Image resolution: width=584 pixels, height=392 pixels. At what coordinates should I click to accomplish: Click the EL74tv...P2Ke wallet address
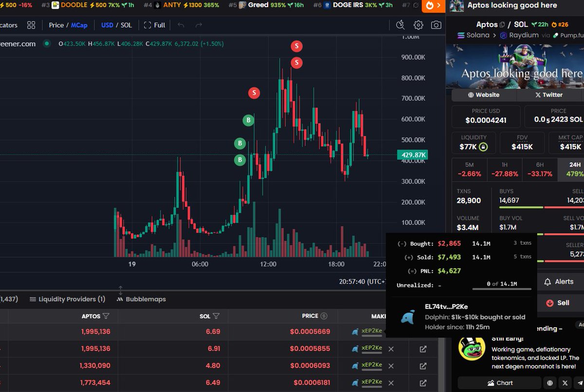[x=446, y=307]
